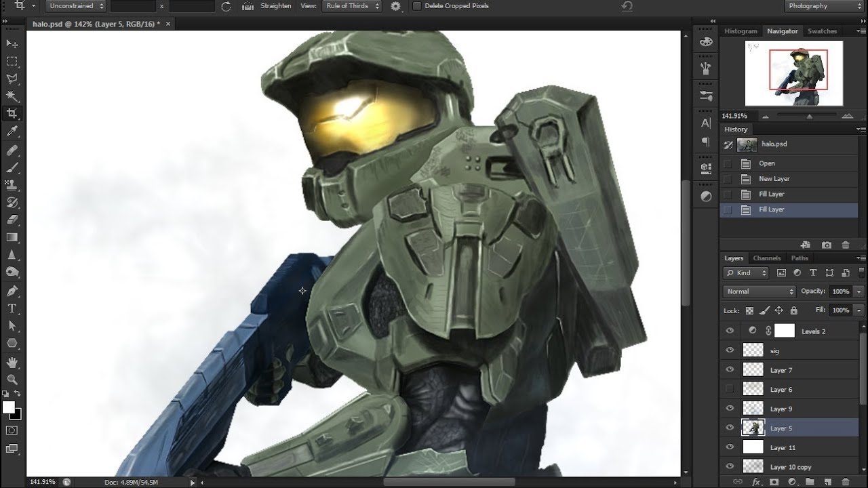Enable Delete Cropped Pixels checkbox
Viewport: 868px width, 488px height.
click(x=416, y=6)
